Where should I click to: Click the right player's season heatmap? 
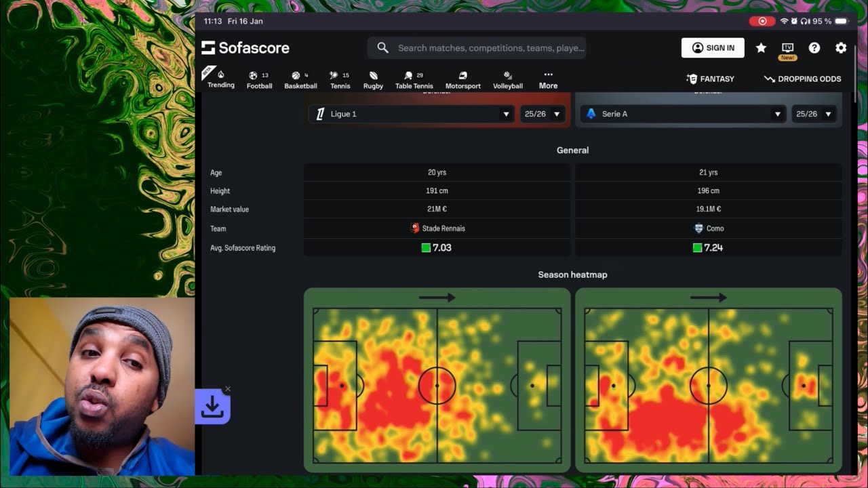(709, 380)
